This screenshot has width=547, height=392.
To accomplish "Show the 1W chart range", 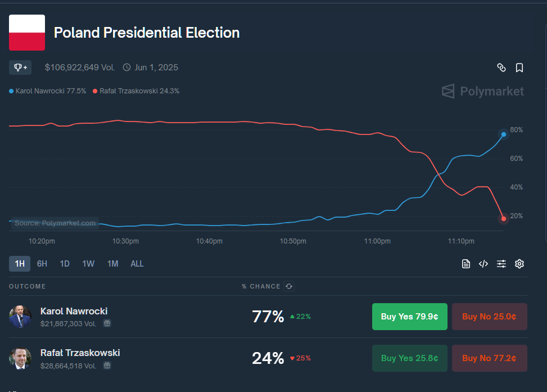I will (88, 264).
